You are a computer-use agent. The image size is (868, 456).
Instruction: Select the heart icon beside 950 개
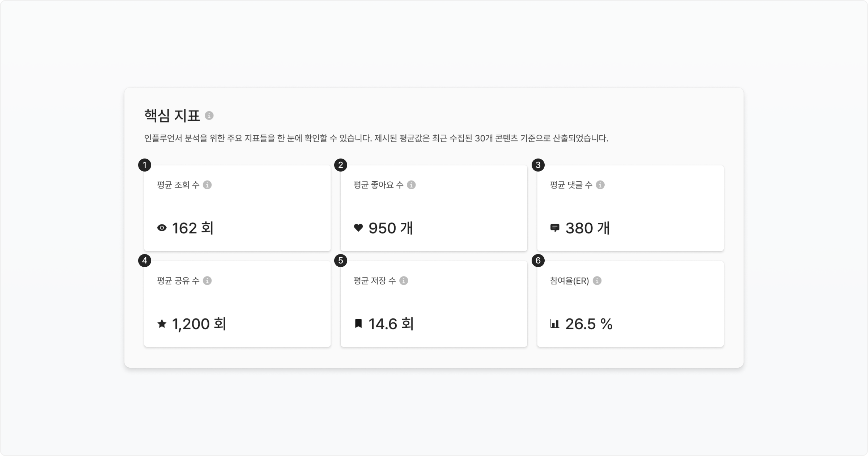pos(358,228)
